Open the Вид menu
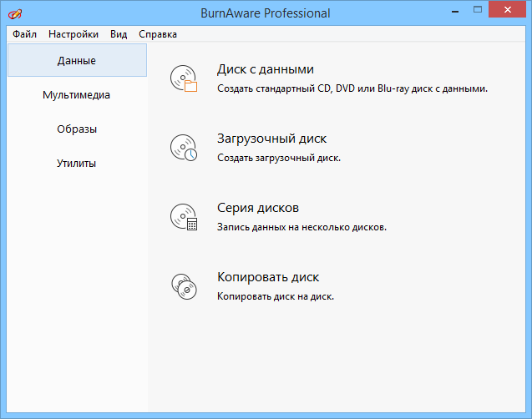The width and height of the screenshot is (532, 419). pos(119,34)
